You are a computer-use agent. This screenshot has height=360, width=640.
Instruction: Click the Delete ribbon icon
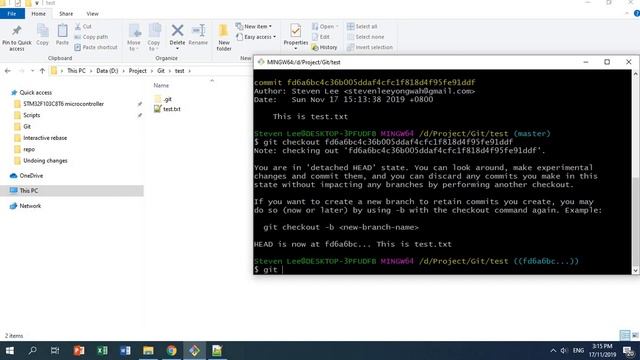tap(177, 37)
